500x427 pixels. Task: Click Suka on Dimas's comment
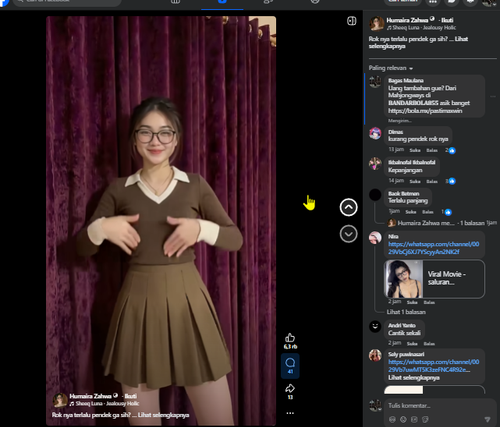click(x=415, y=150)
